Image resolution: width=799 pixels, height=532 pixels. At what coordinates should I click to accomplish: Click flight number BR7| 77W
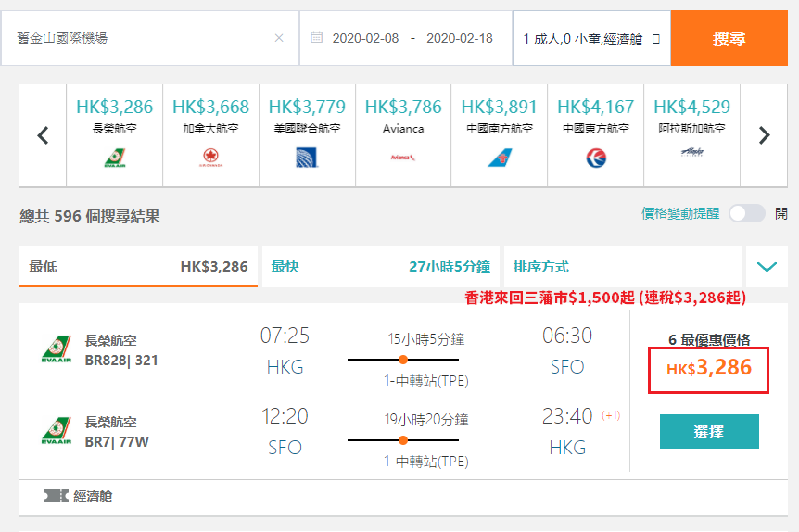(117, 442)
